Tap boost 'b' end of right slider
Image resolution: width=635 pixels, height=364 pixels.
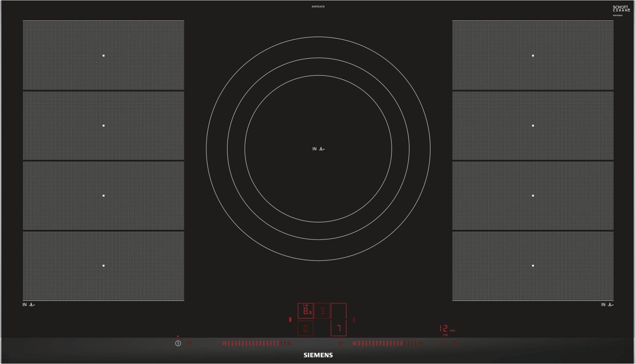(420, 343)
